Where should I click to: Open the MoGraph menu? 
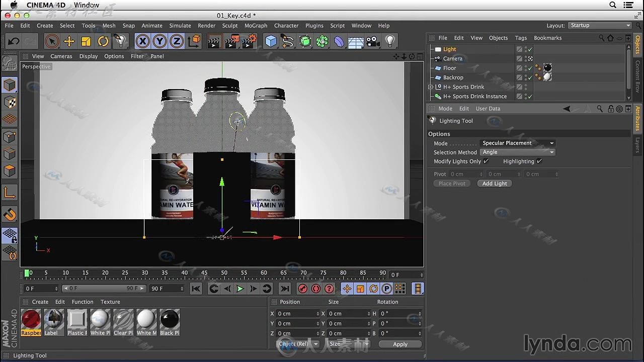click(256, 26)
